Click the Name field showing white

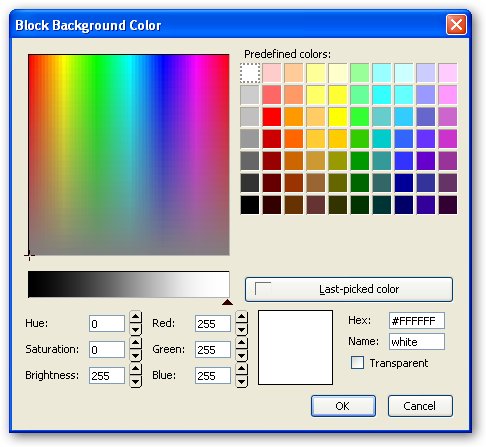coord(417,342)
